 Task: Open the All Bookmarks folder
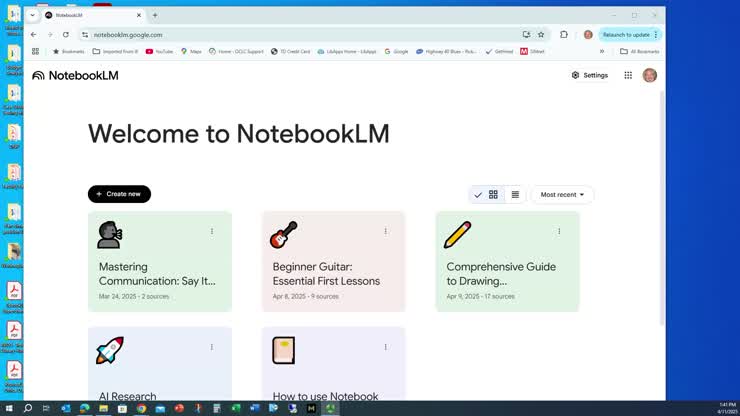(x=639, y=51)
